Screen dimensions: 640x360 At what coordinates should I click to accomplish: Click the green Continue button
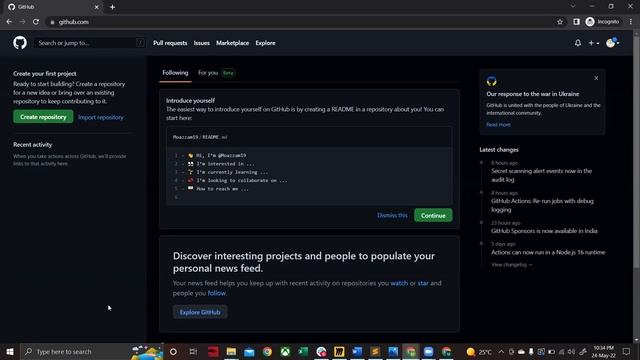pyautogui.click(x=433, y=215)
